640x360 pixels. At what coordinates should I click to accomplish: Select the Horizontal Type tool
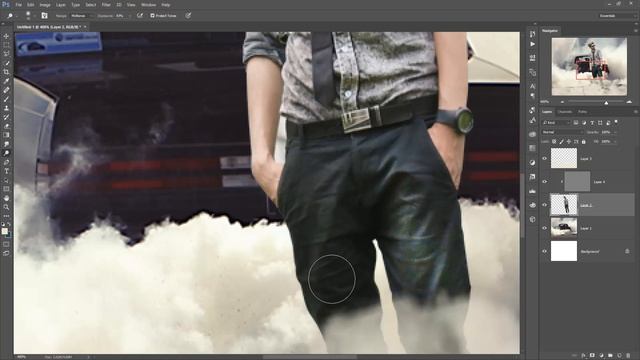6,171
